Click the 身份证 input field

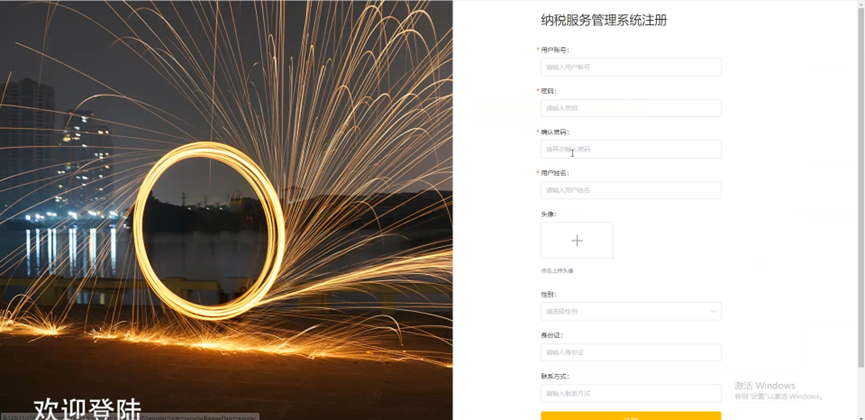[631, 352]
